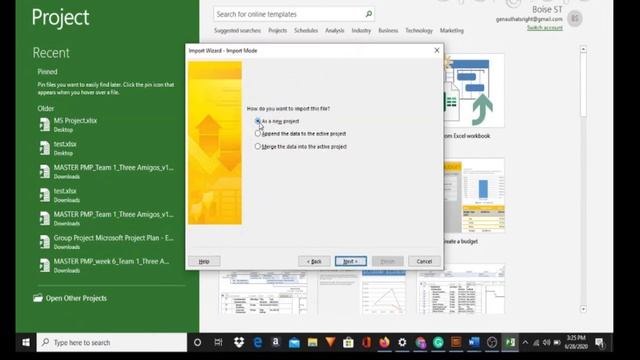Go Back in the Import Wizard
This screenshot has height=360, width=640.
pyautogui.click(x=314, y=261)
